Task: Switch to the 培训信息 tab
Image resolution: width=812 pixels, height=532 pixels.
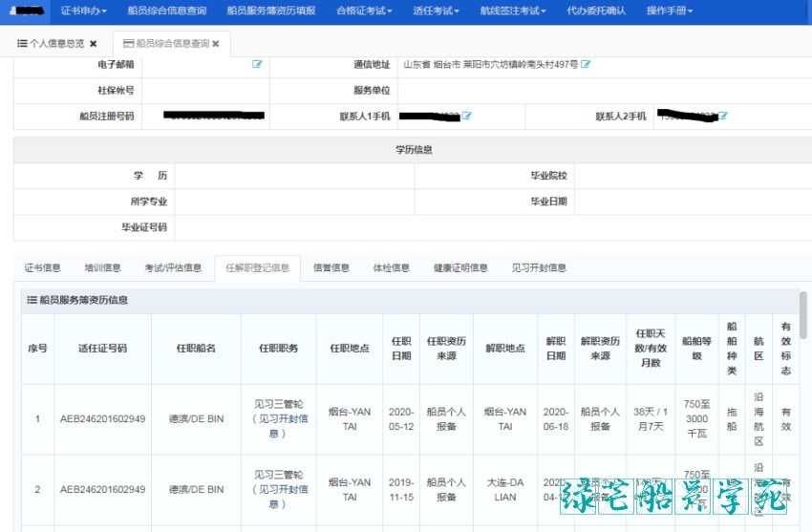Action: click(102, 267)
